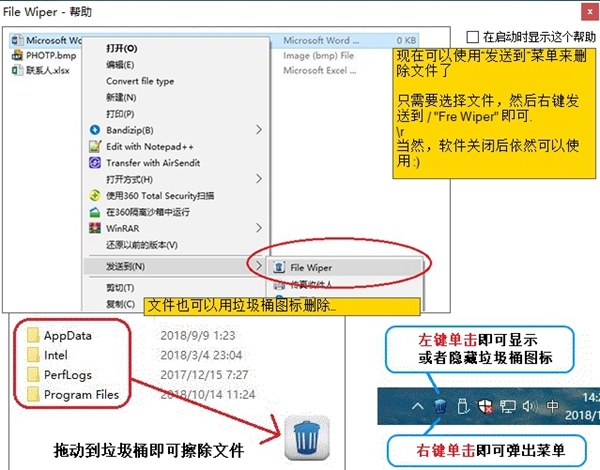Click the Program Files folder icon

tap(33, 395)
